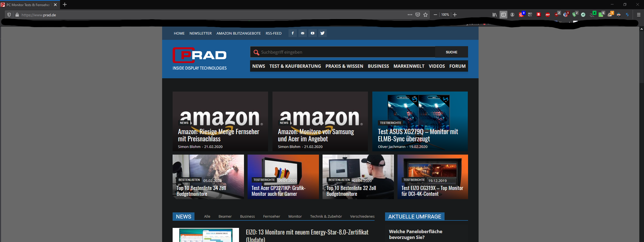Select the Technik & Zubehör filter tab

click(x=326, y=216)
